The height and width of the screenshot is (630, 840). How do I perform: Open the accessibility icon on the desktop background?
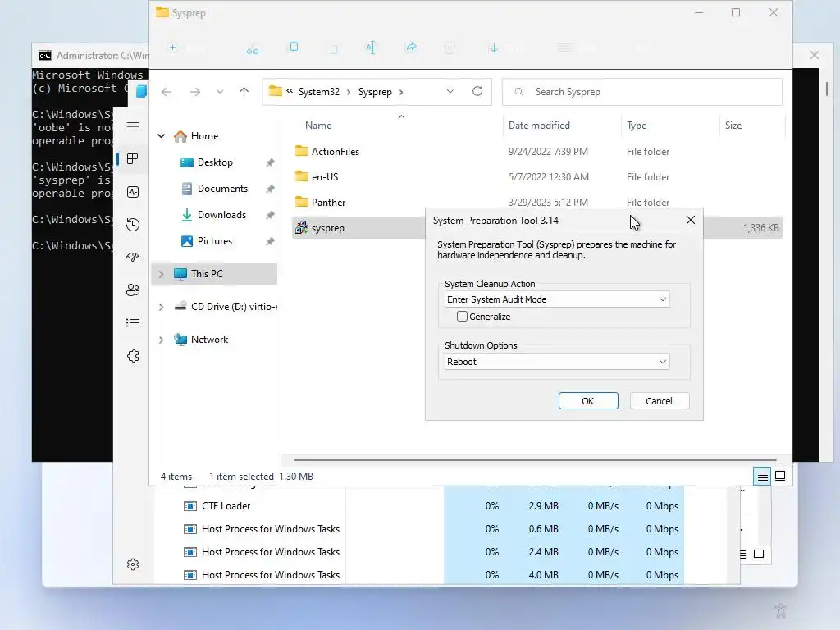[781, 610]
